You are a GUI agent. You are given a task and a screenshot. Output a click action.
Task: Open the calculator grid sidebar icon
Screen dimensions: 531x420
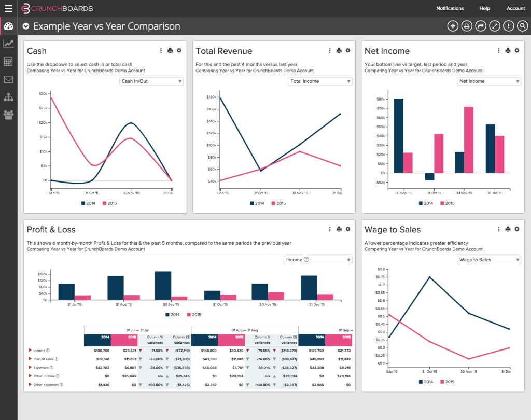tap(8, 61)
